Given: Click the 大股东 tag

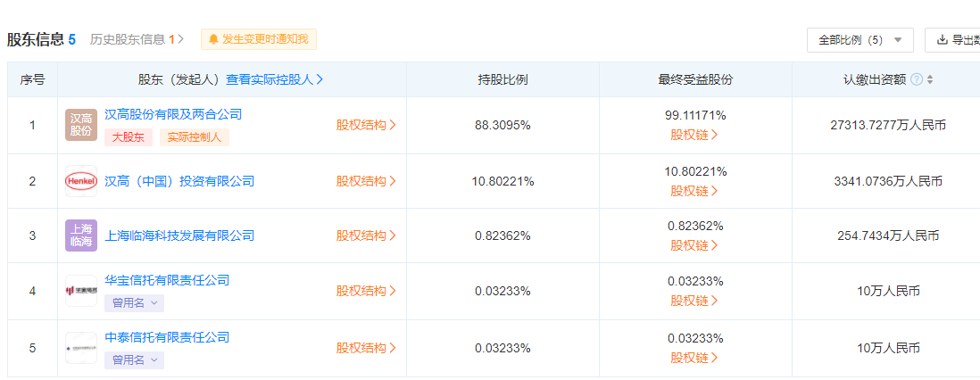Looking at the screenshot, I should click(129, 137).
